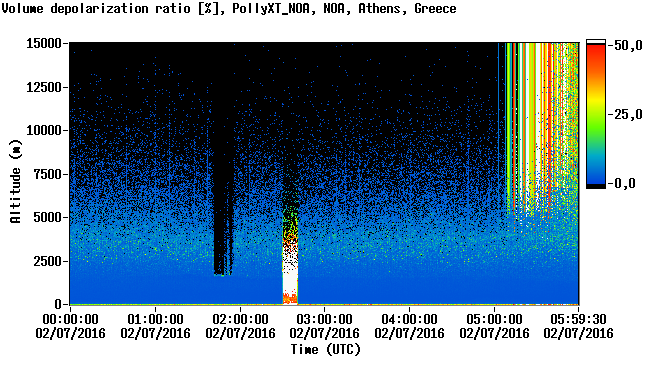
Task: Click the 05:59:30 end time label
Action: pyautogui.click(x=578, y=326)
